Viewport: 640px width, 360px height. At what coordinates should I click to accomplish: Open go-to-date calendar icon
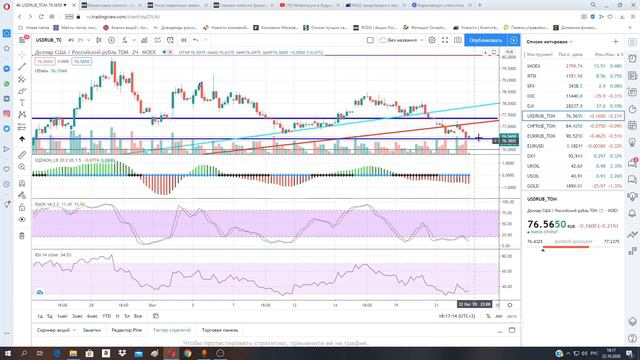[x=156, y=316]
